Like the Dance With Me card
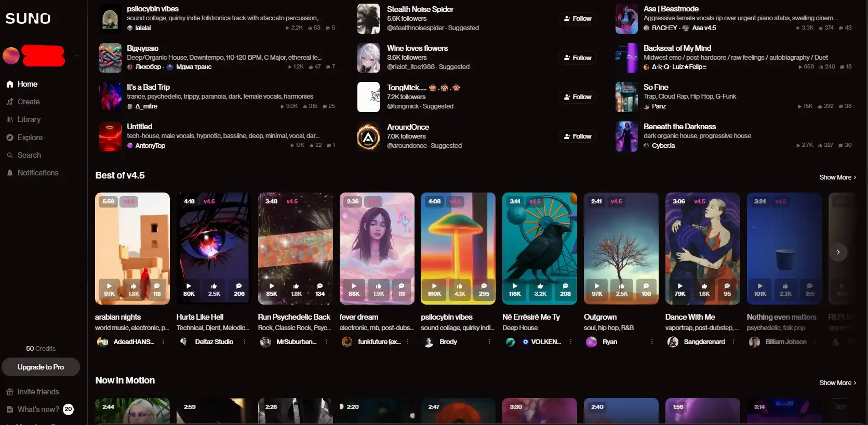 (x=704, y=290)
